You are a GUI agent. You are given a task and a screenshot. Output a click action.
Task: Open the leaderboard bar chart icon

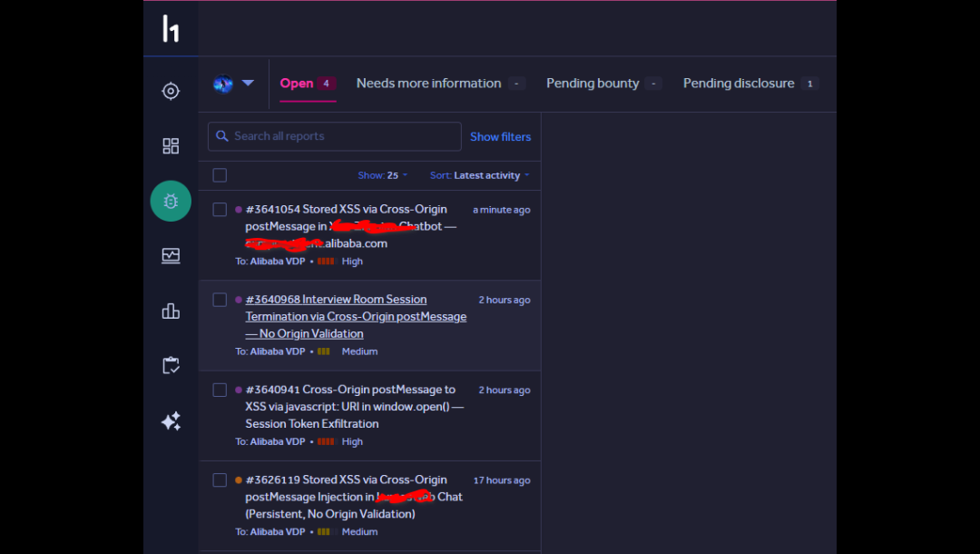pos(171,311)
